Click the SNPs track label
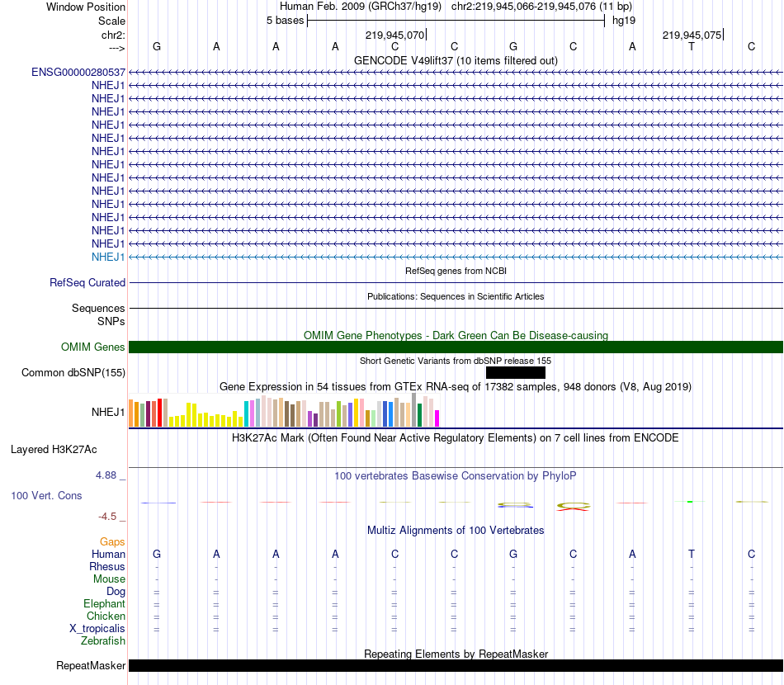Viewport: 784px width, 685px height. pyautogui.click(x=111, y=322)
